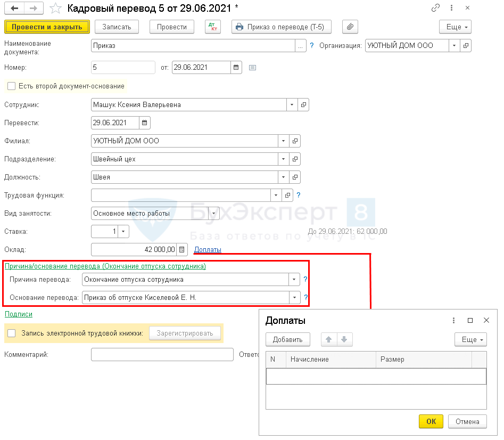Add document to favorites with star icon
Image resolution: width=504 pixels, height=440 pixels.
[x=55, y=8]
